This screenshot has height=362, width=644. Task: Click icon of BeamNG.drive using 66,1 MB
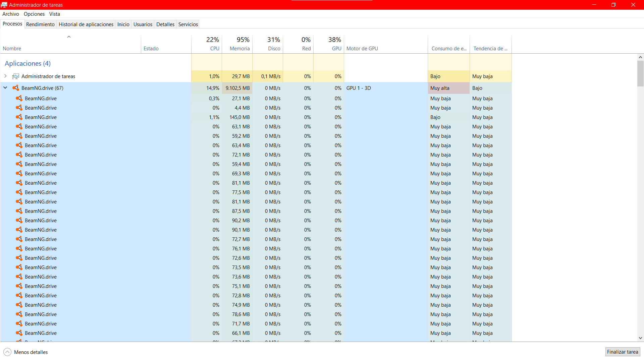click(x=19, y=333)
